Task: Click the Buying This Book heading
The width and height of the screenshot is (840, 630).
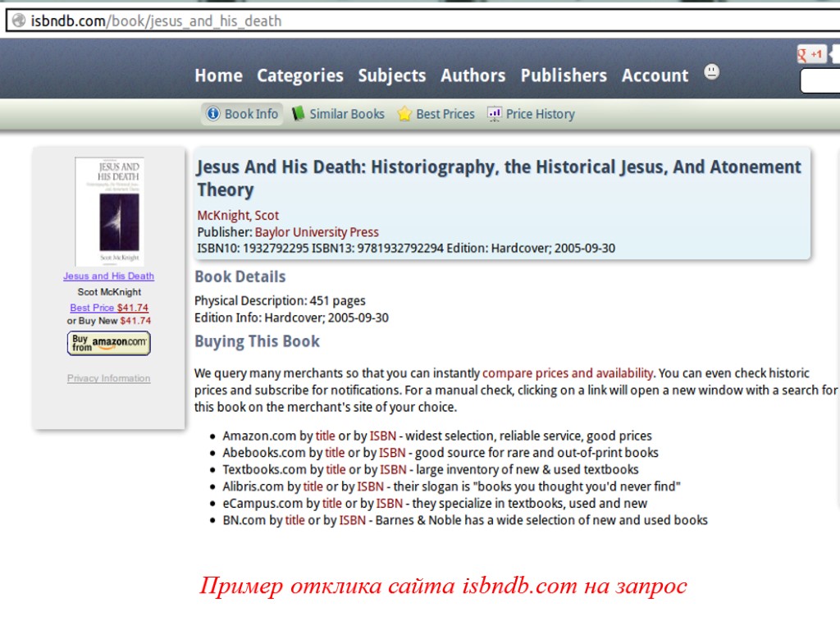Action: coord(257,342)
